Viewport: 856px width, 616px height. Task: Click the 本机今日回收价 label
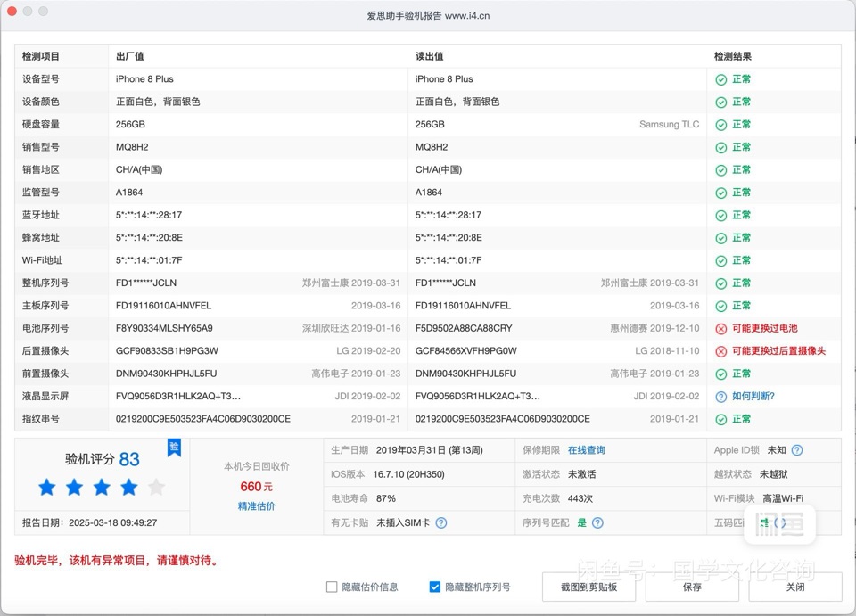(257, 466)
